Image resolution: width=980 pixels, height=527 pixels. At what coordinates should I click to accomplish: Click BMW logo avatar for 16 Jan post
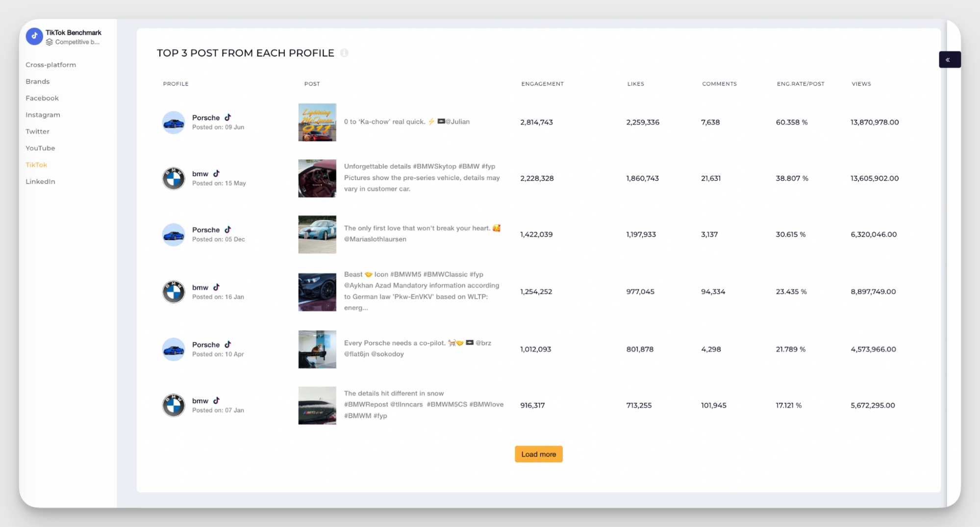174,292
